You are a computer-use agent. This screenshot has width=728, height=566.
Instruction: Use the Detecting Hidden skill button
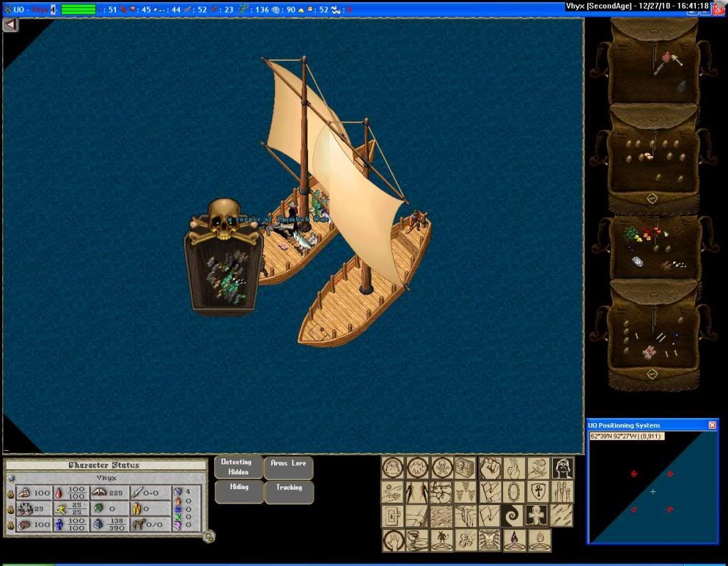coord(238,467)
